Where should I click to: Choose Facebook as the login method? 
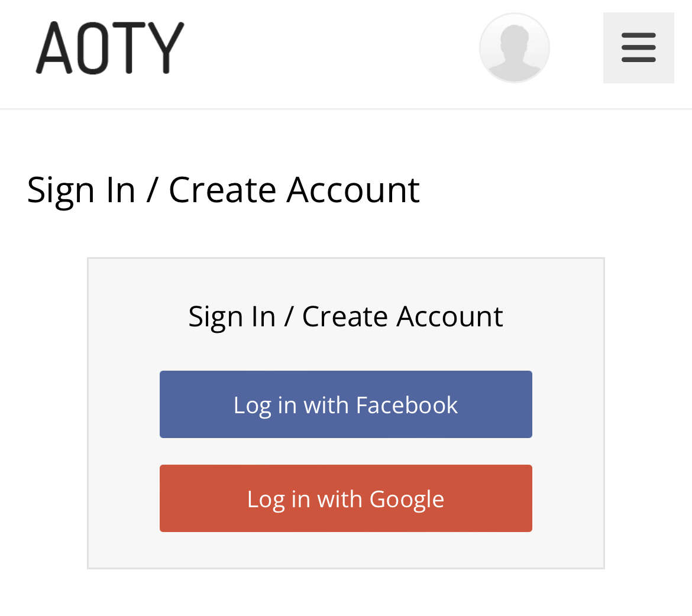tap(345, 404)
